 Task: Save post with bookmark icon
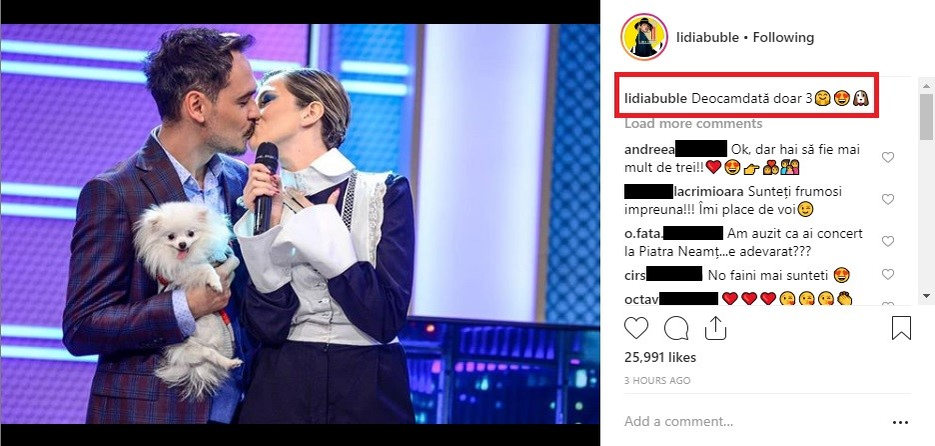(x=901, y=329)
